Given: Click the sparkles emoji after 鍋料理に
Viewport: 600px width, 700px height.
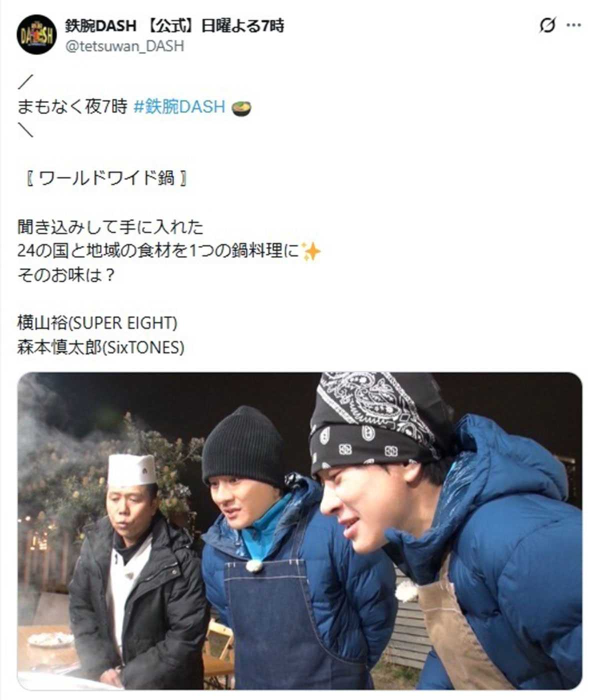Looking at the screenshot, I should [310, 251].
